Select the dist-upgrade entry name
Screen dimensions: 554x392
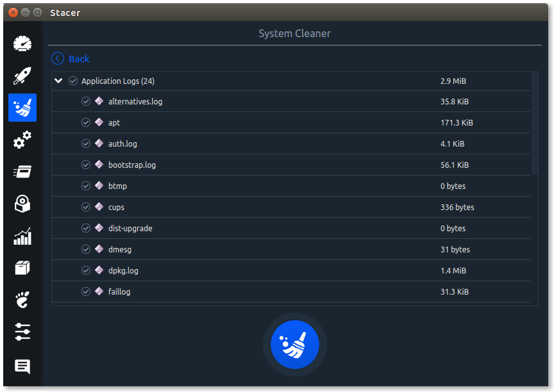pos(130,229)
